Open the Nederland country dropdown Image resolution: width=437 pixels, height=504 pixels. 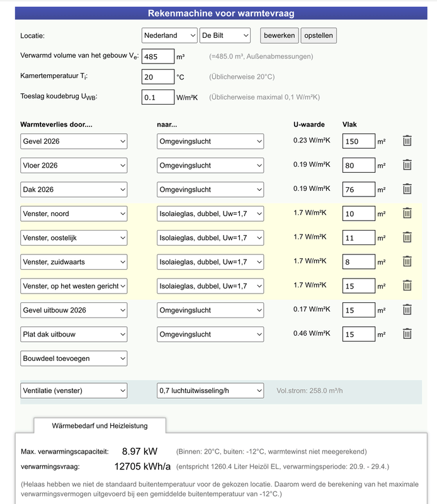(x=169, y=35)
